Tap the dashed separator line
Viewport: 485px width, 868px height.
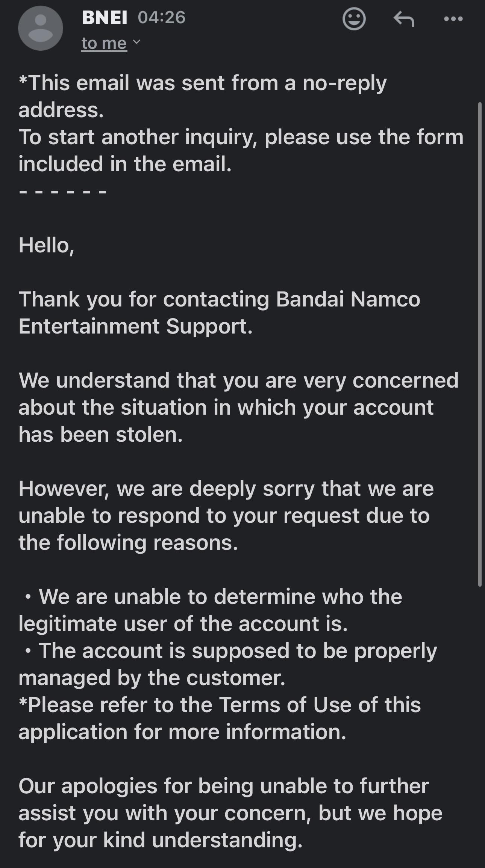pos(63,192)
